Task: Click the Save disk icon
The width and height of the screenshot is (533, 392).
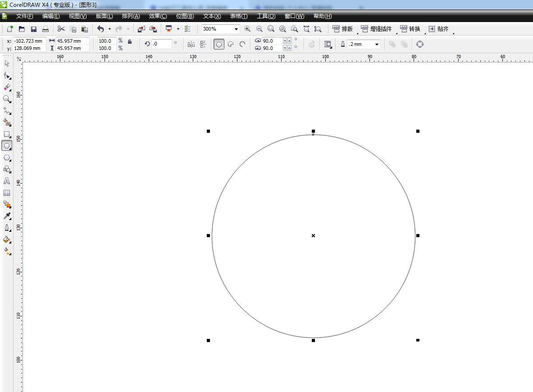Action: click(x=34, y=29)
